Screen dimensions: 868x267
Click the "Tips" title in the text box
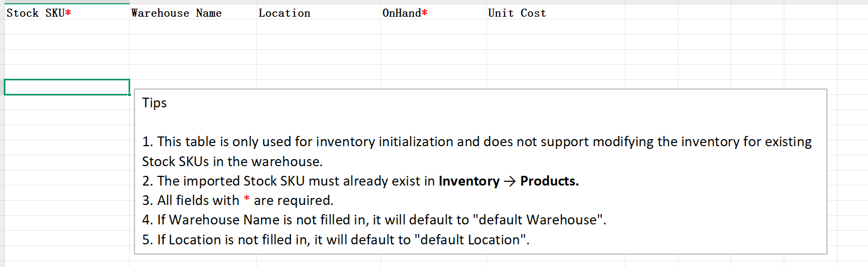[154, 102]
